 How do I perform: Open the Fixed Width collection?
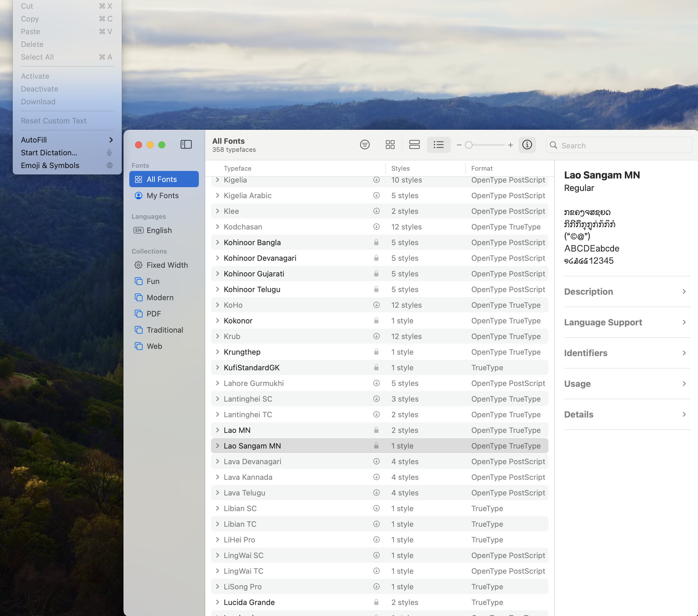point(167,265)
